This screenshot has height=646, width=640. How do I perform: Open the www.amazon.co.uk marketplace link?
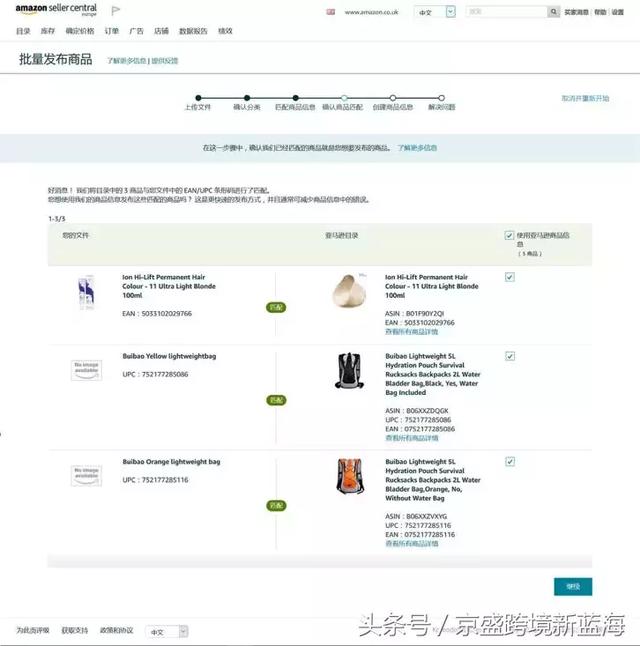pyautogui.click(x=371, y=12)
